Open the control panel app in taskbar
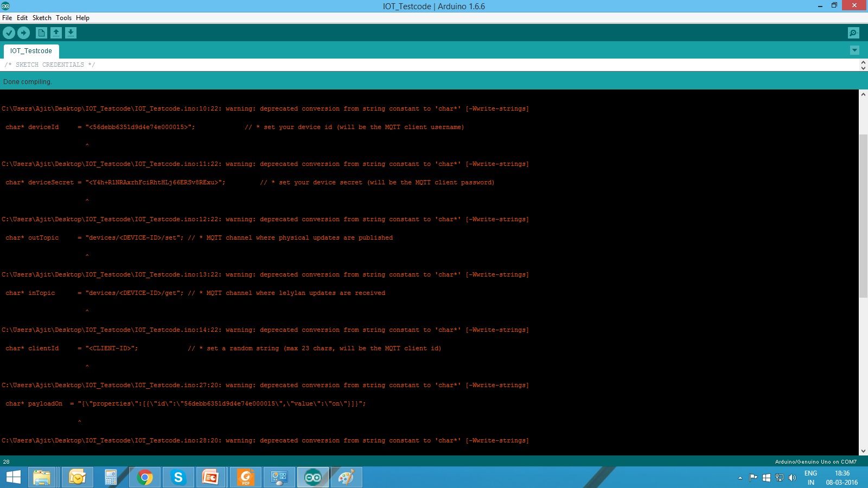This screenshot has width=868, height=488. click(279, 477)
